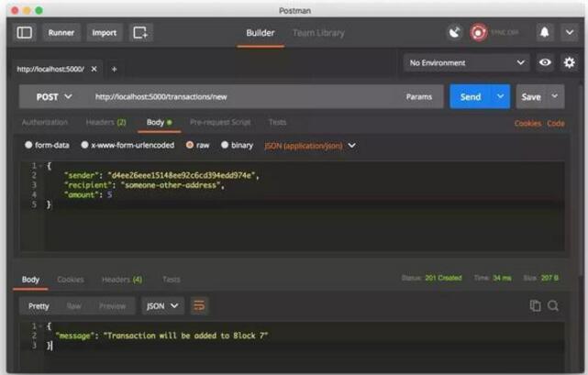Copy response body to clipboard
Viewport: 588px width, 375px height.
tap(536, 305)
